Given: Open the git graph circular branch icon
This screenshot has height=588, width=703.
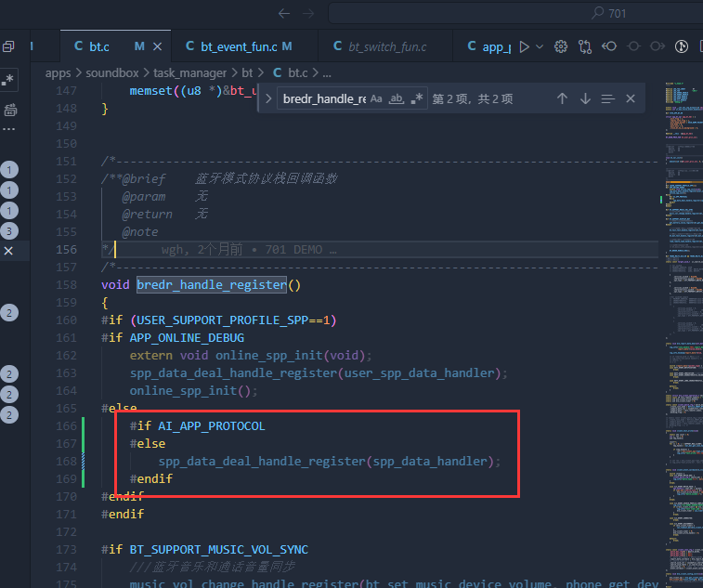Looking at the screenshot, I should coord(682,46).
